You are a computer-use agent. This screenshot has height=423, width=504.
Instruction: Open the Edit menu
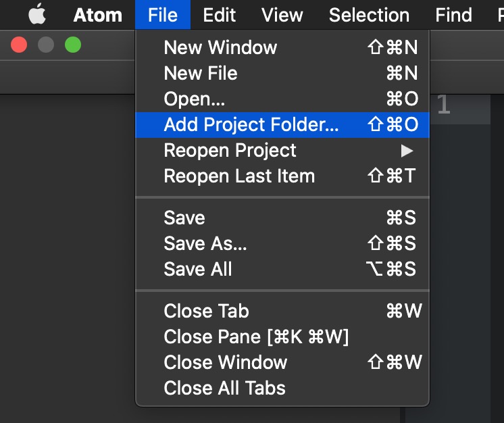pyautogui.click(x=220, y=15)
